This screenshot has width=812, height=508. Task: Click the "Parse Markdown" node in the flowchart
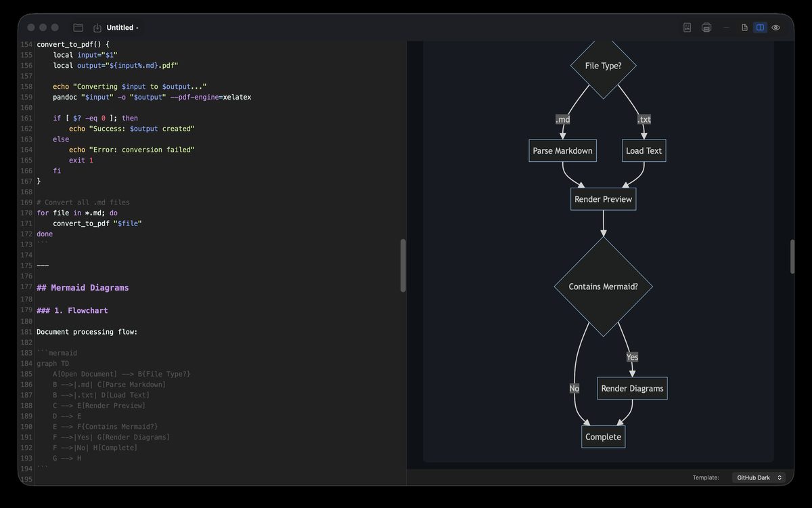tap(562, 150)
